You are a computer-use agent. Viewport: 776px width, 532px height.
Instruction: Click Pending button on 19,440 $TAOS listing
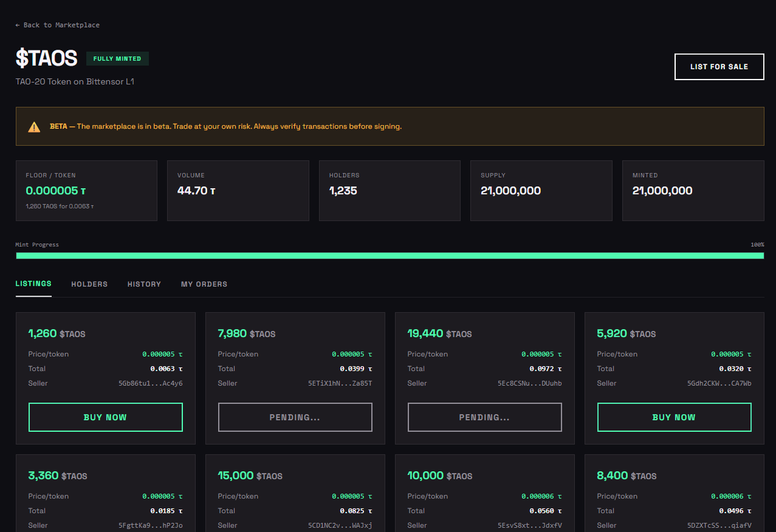point(484,417)
